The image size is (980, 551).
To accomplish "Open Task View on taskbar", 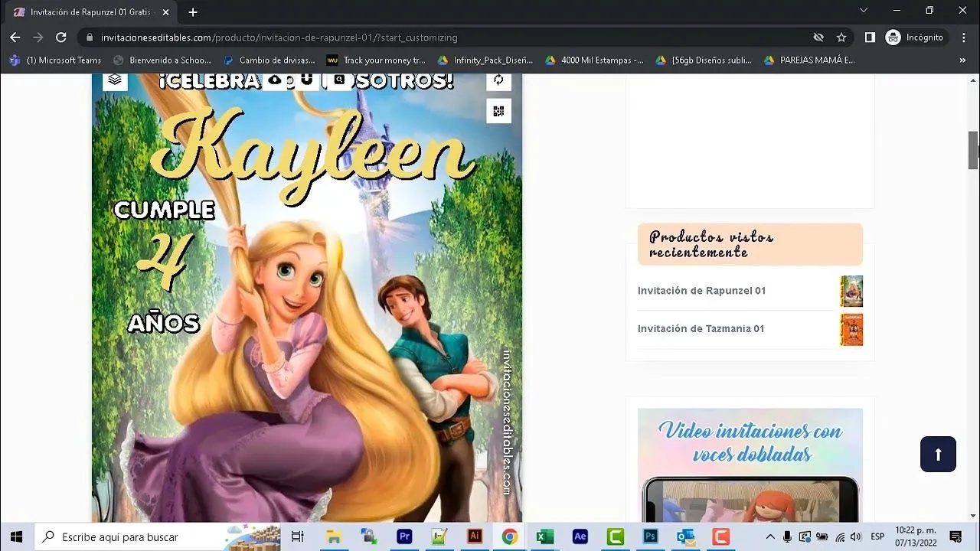I will click(x=298, y=536).
